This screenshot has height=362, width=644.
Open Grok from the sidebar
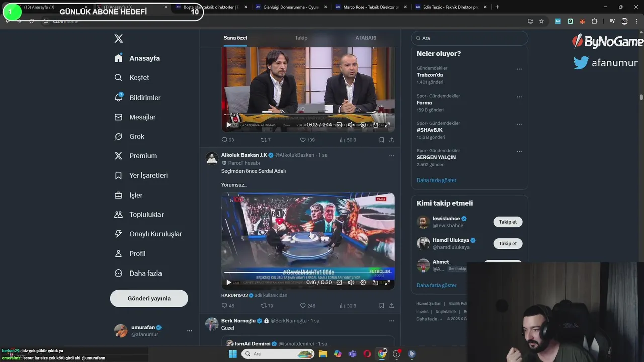coord(129,137)
